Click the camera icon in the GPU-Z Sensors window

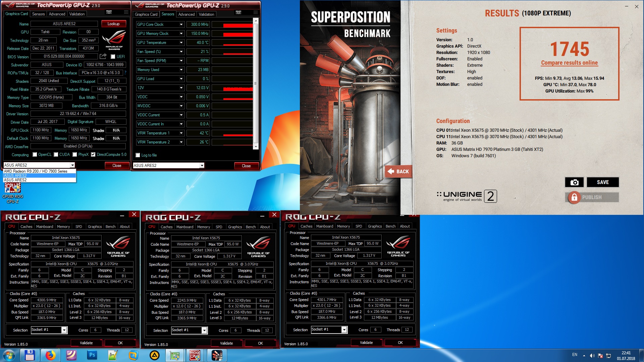[x=238, y=13]
